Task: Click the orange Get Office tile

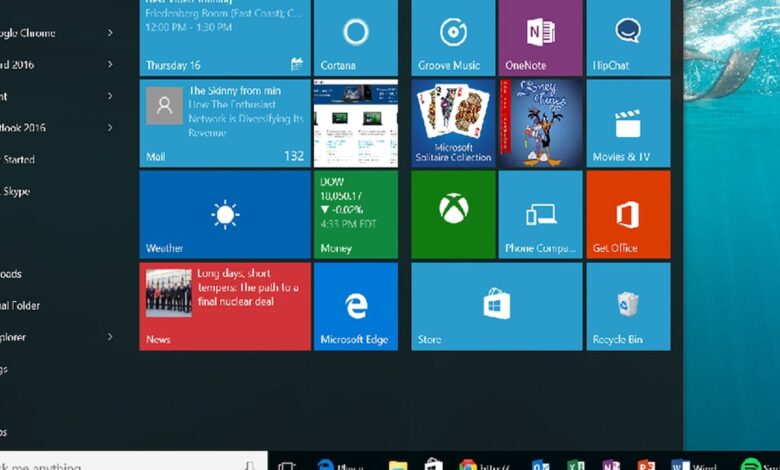Action: click(628, 215)
